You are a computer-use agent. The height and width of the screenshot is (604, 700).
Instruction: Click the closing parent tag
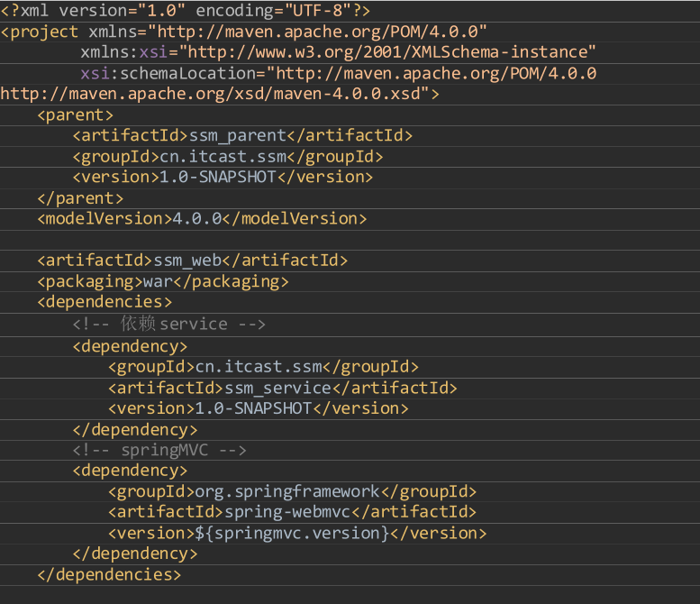[80, 198]
